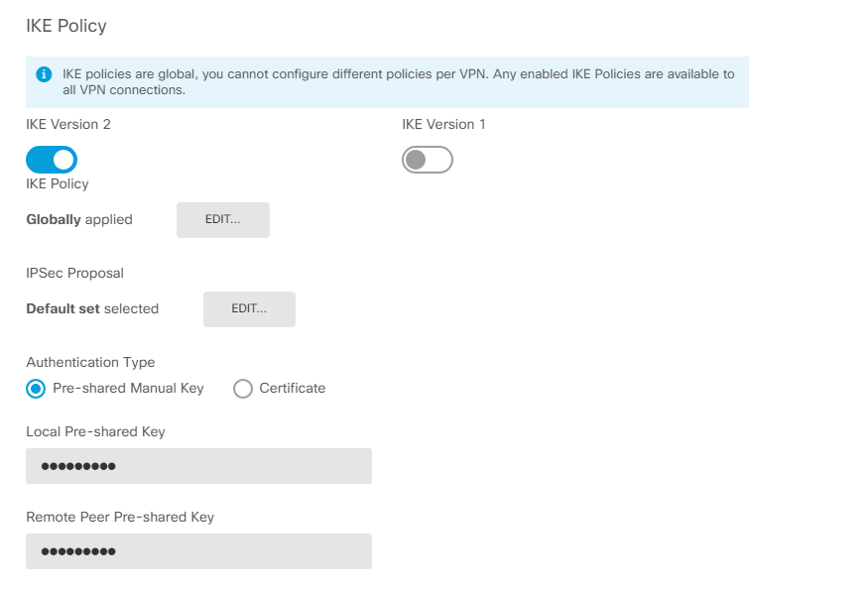Select Pre-shared Manual Key radio button
This screenshot has height=593, width=868.
(x=36, y=389)
